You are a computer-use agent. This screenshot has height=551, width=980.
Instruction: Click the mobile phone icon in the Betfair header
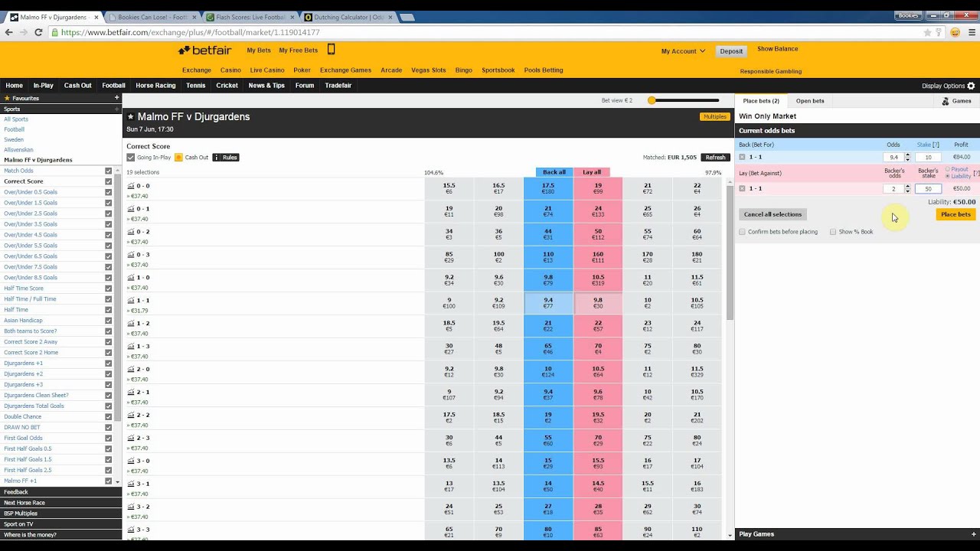point(331,50)
